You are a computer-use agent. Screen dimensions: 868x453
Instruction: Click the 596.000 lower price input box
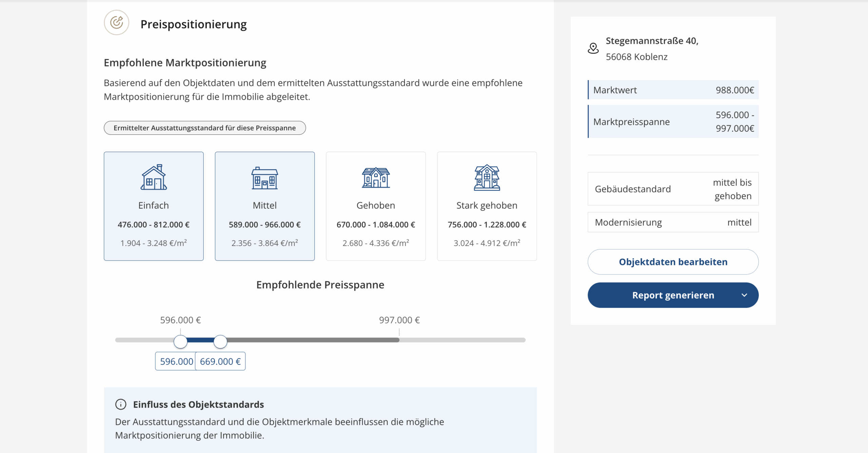click(x=175, y=361)
